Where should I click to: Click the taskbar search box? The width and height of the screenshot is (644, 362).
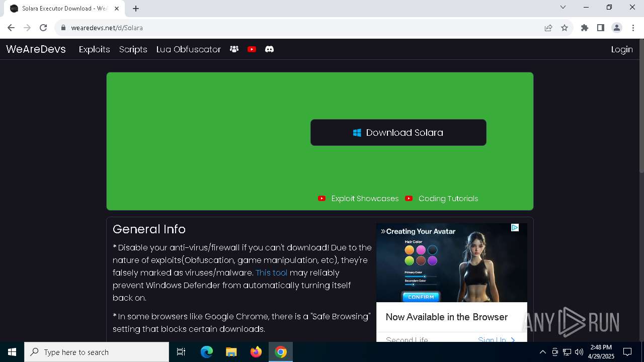coord(97,352)
